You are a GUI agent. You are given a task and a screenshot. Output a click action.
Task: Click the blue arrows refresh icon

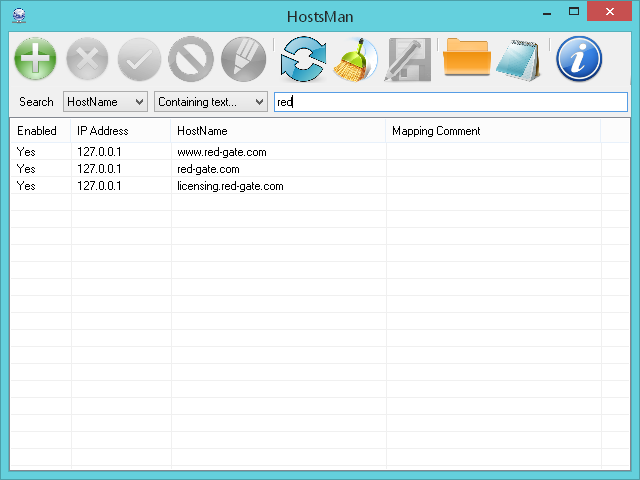[303, 59]
